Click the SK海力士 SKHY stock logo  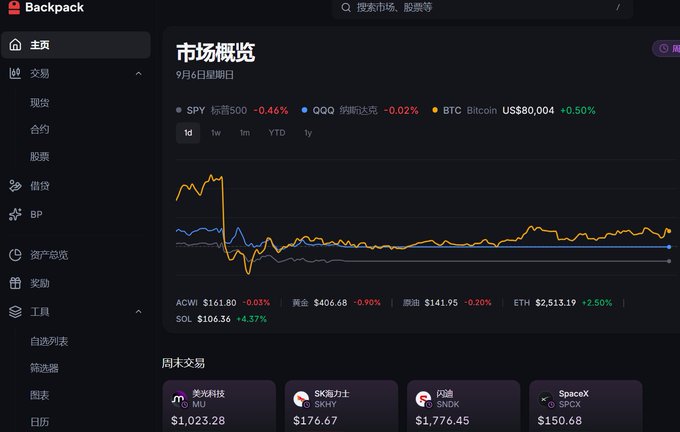(301, 399)
